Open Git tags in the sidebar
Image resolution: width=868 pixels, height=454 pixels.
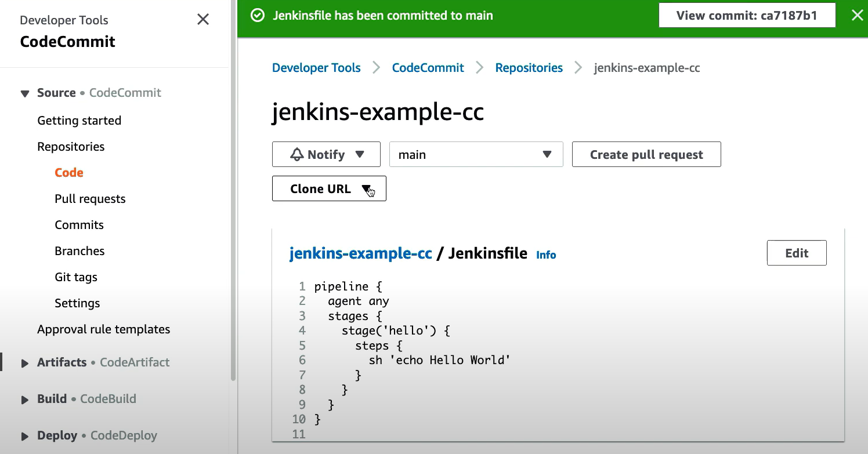click(x=76, y=277)
